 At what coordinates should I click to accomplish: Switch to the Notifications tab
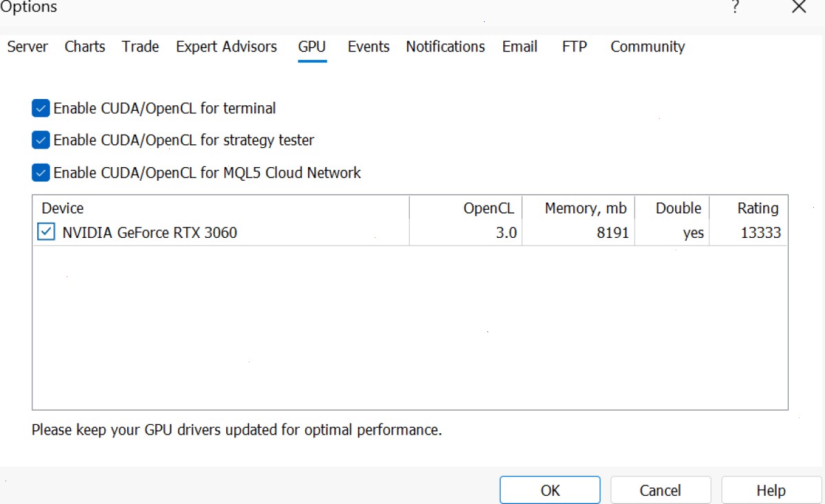[x=445, y=47]
